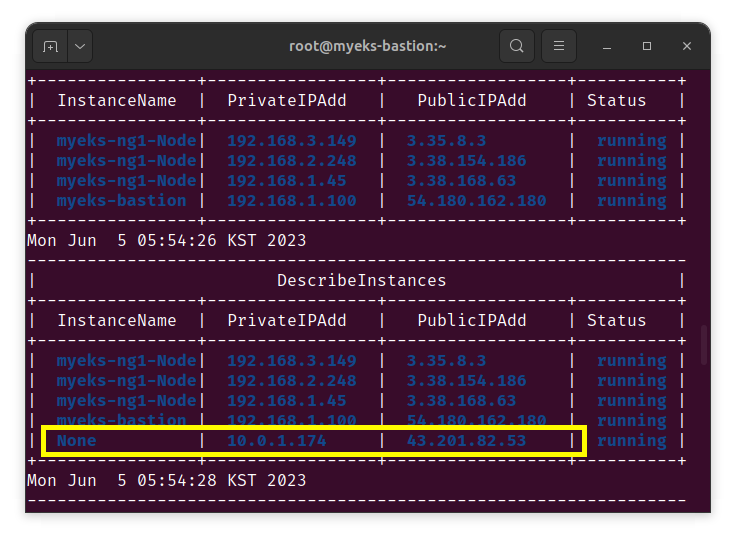Maximize the terminal window

tap(647, 46)
